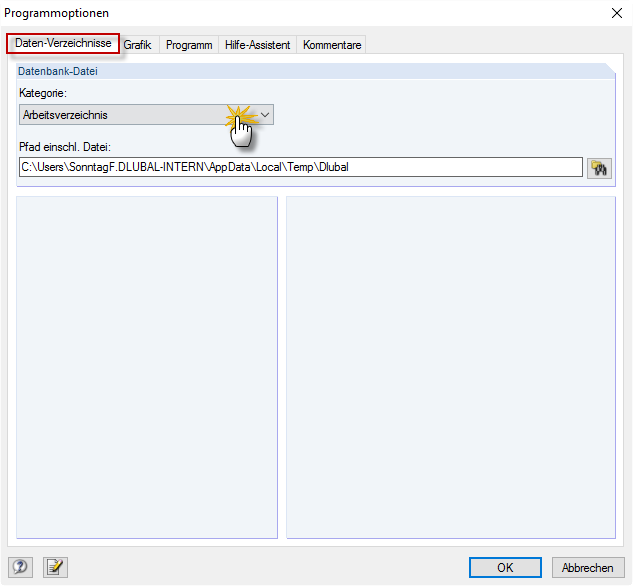
Task: Expand the Kategorie dropdown showing Arbeitsverzeichnis
Action: click(x=146, y=115)
